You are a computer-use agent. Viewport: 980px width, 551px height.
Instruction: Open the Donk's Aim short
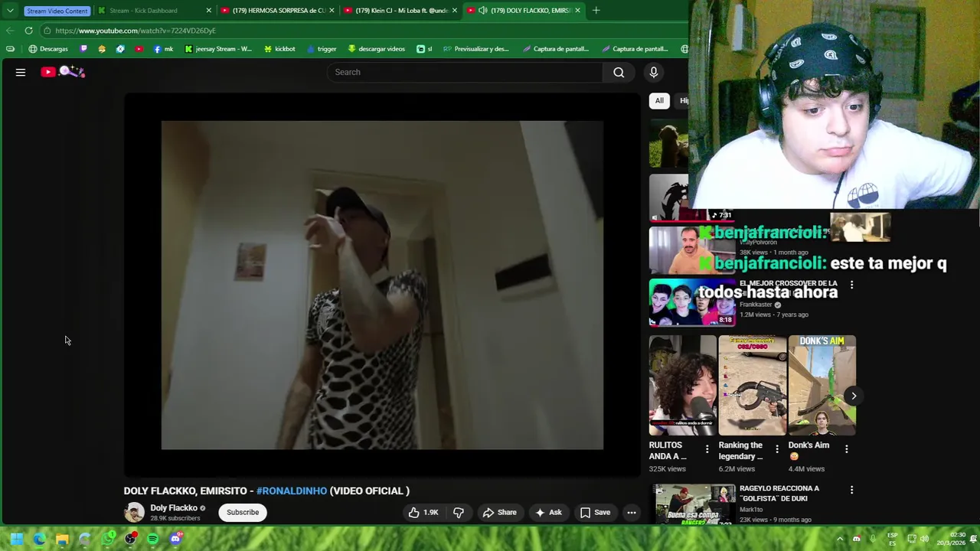(822, 385)
